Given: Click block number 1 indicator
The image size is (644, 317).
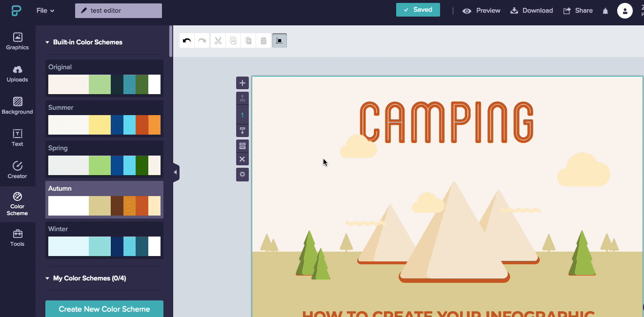Looking at the screenshot, I should pyautogui.click(x=242, y=116).
